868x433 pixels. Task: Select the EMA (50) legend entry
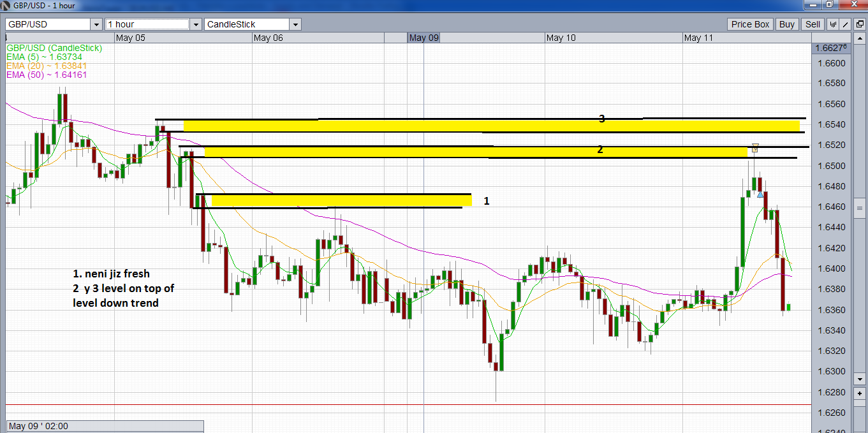(47, 75)
